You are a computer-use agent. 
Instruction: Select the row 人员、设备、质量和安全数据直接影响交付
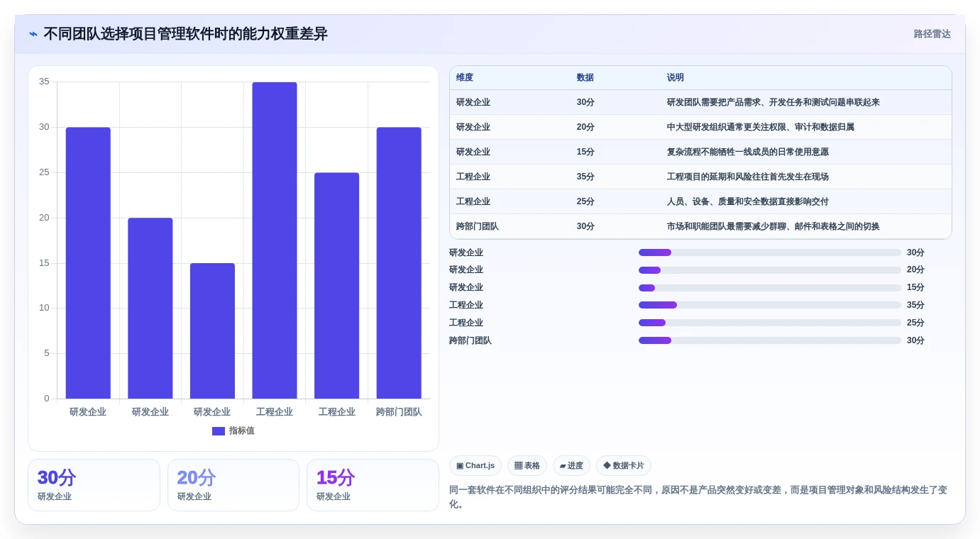700,201
